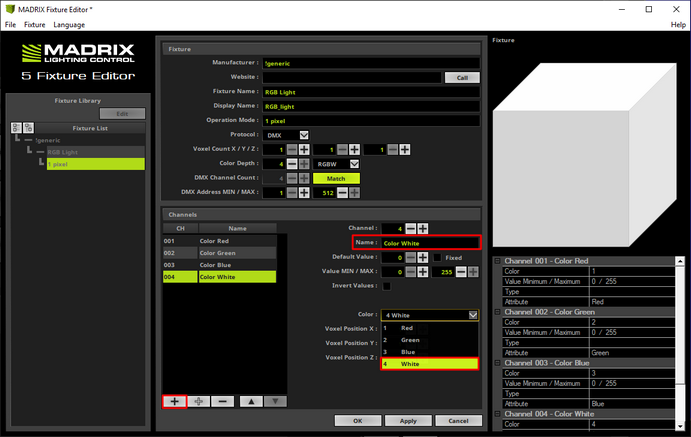This screenshot has width=691, height=437.
Task: Decrease the Channel number
Action: pyautogui.click(x=411, y=229)
